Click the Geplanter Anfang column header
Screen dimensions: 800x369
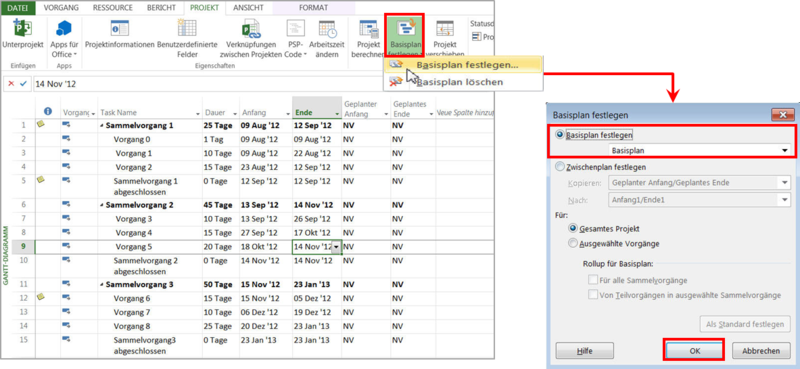tap(366, 108)
